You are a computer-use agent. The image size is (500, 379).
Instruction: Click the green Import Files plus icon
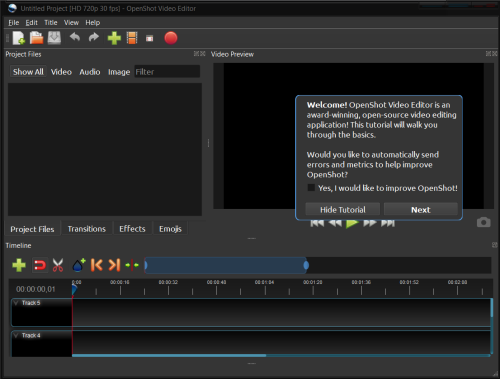click(x=114, y=38)
